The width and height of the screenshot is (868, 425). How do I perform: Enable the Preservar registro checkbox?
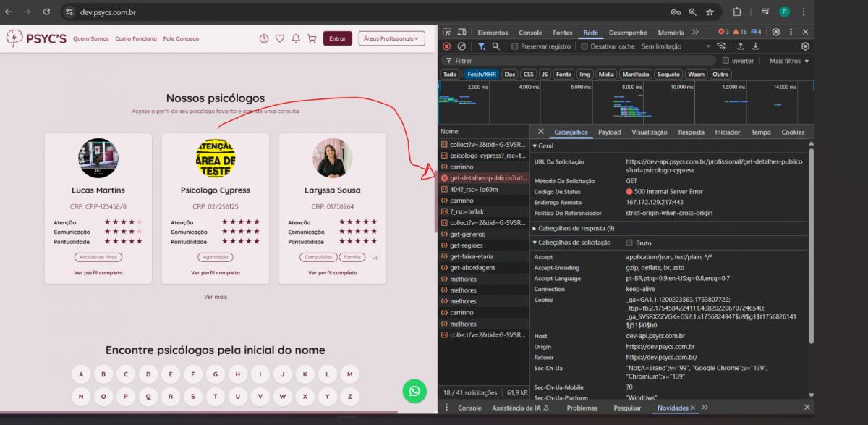[x=515, y=46]
